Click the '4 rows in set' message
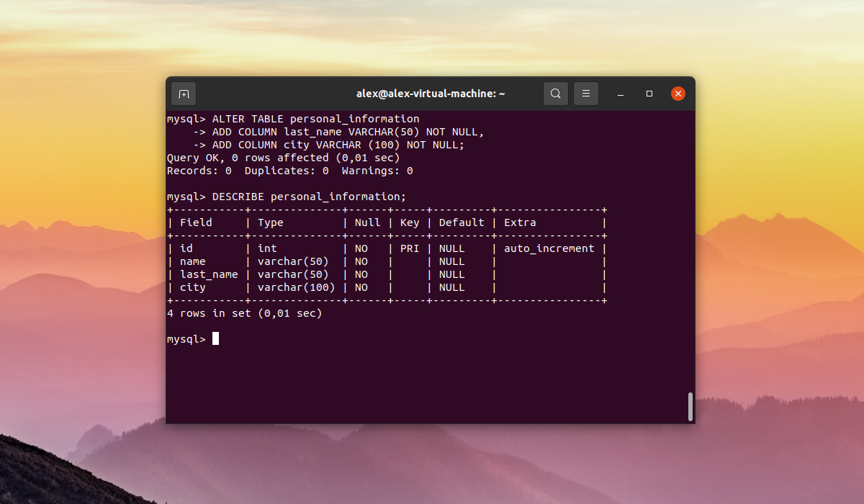Viewport: 864px width, 504px height. [244, 313]
